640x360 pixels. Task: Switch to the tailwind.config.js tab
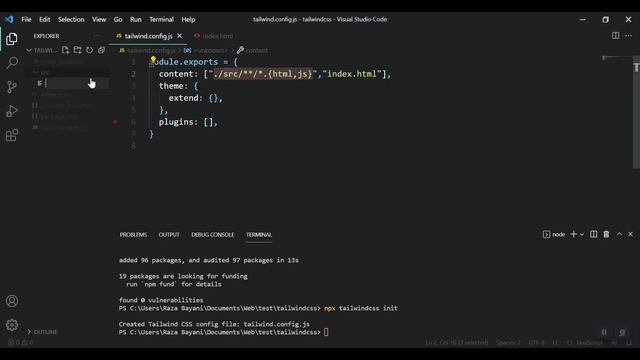click(148, 36)
